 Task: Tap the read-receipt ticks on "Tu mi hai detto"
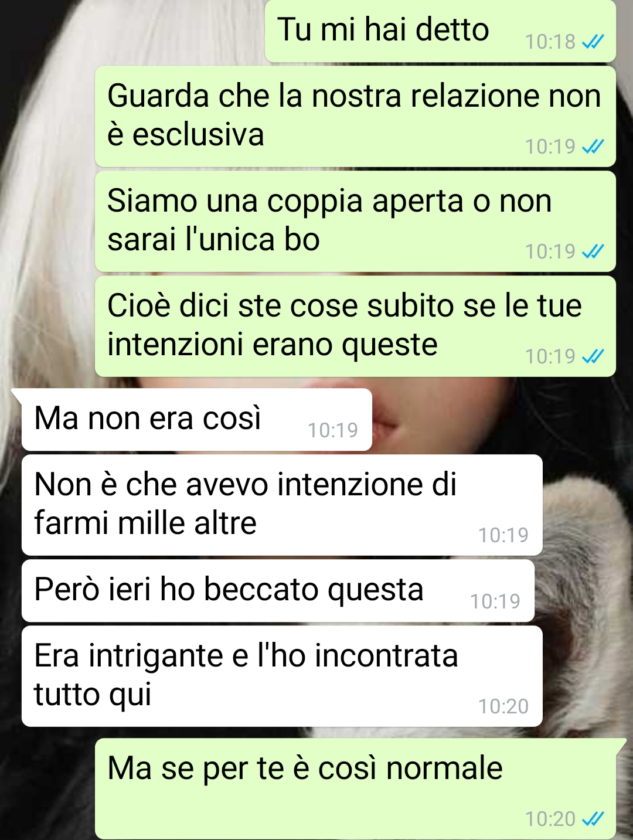[x=593, y=42]
